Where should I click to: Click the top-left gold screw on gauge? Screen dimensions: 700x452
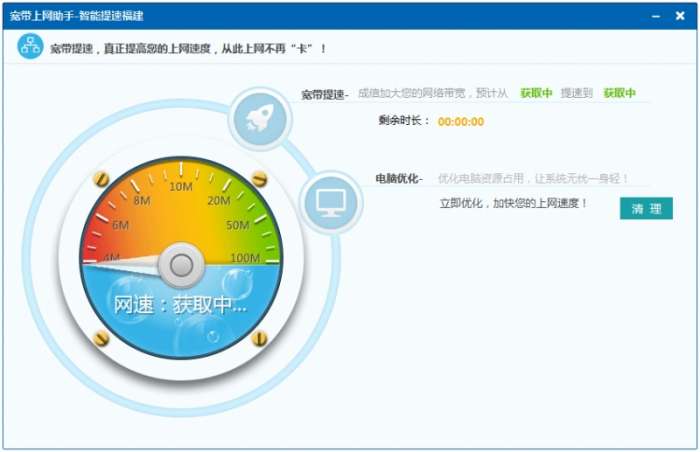pos(102,179)
